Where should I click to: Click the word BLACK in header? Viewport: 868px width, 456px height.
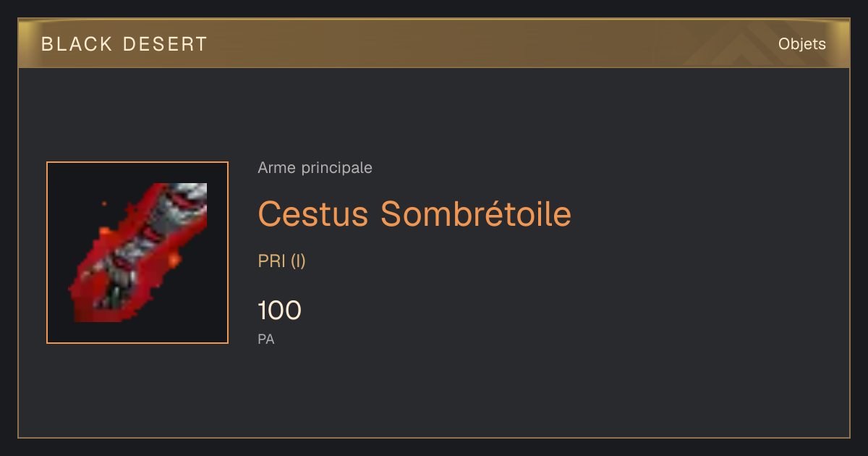[x=77, y=44]
